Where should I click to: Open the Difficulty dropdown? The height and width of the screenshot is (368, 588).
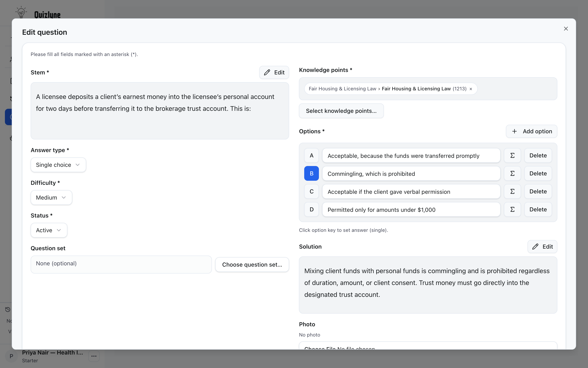[x=51, y=197]
